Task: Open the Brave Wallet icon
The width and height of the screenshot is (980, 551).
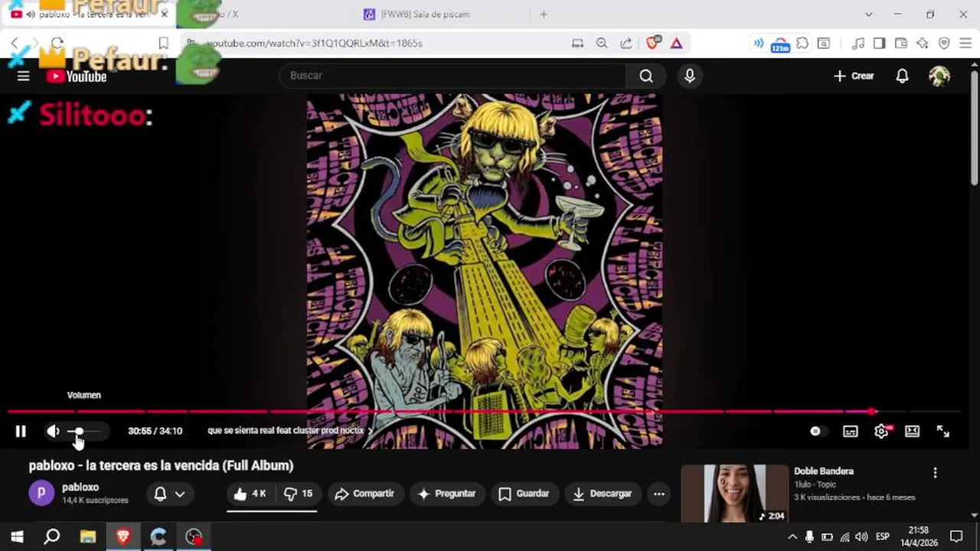Action: (x=901, y=44)
